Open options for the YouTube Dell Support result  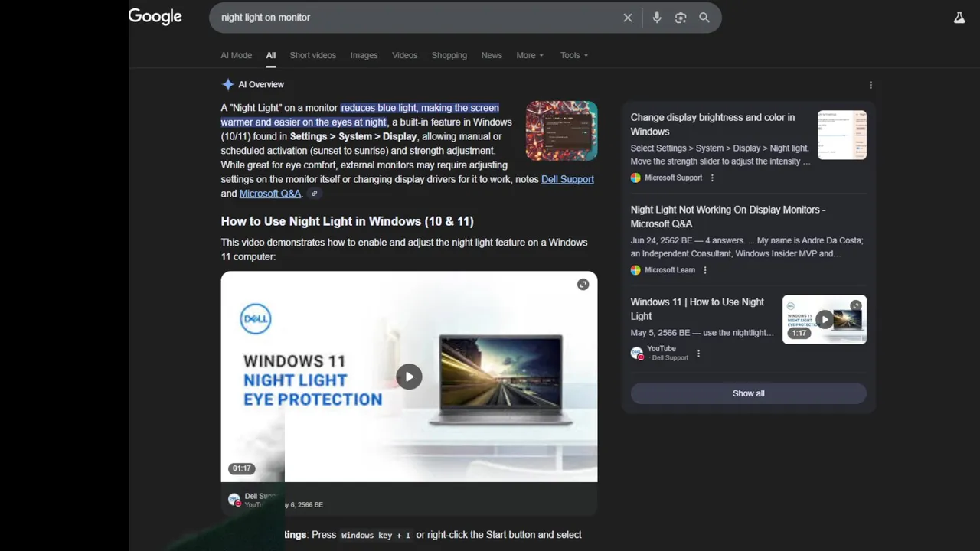coord(698,354)
